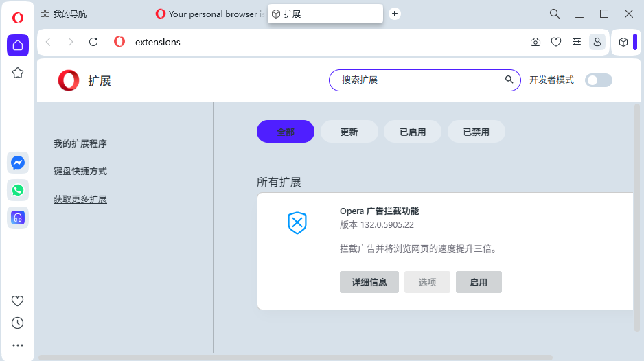
Task: Open History clock icon in sidebar
Action: tap(17, 323)
